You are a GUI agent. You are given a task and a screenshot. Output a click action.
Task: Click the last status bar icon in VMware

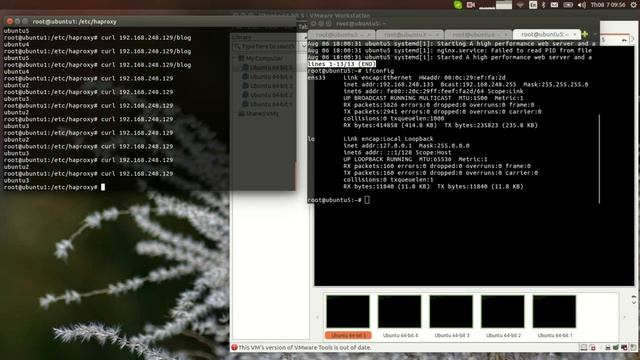(x=633, y=348)
